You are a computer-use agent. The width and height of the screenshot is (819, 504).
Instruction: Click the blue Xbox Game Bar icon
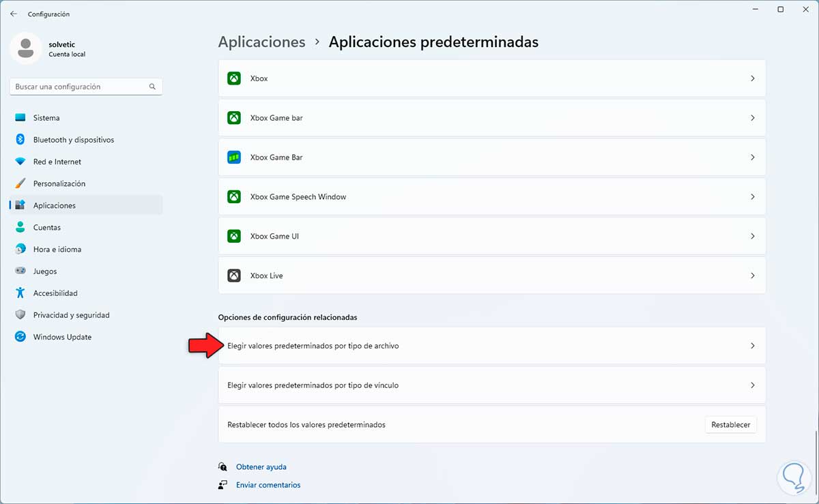(x=234, y=158)
